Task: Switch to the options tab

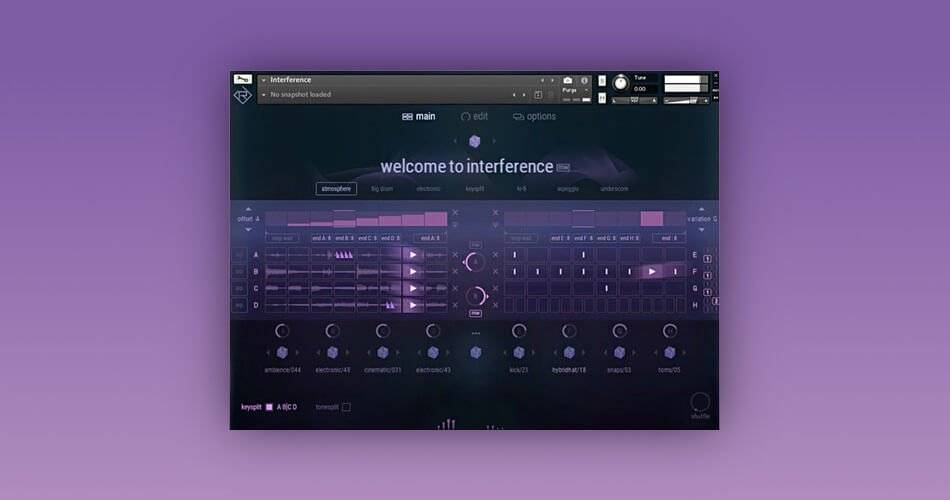Action: click(534, 116)
